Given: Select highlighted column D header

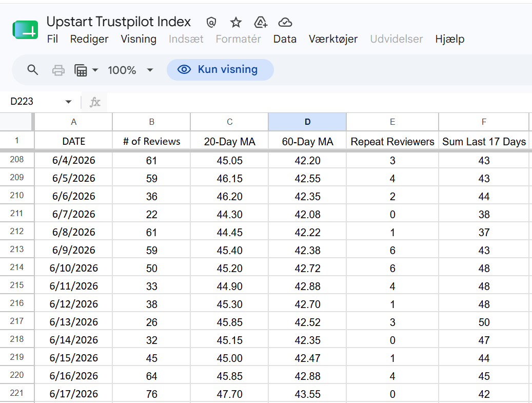Looking at the screenshot, I should pos(307,122).
